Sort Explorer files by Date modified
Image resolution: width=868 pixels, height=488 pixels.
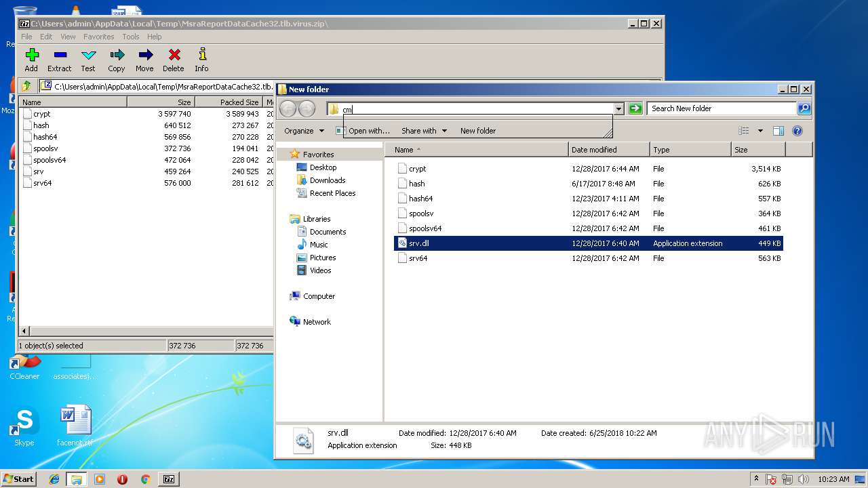coord(609,150)
